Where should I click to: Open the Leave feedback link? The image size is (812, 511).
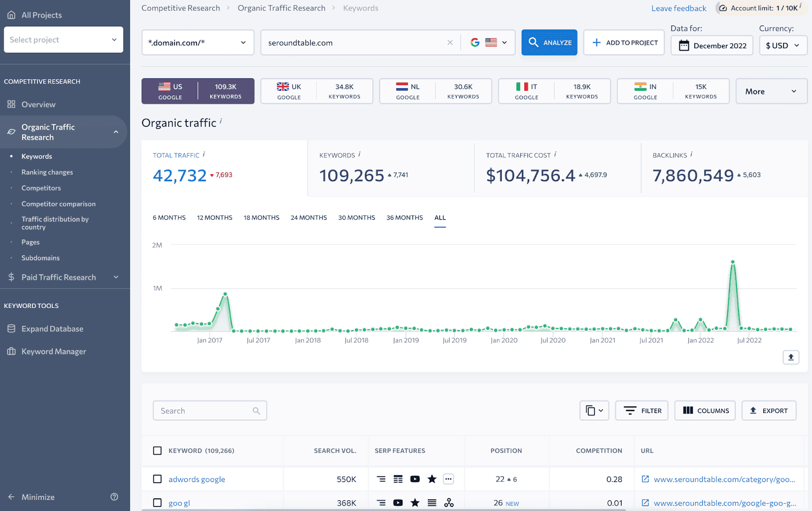tap(679, 8)
